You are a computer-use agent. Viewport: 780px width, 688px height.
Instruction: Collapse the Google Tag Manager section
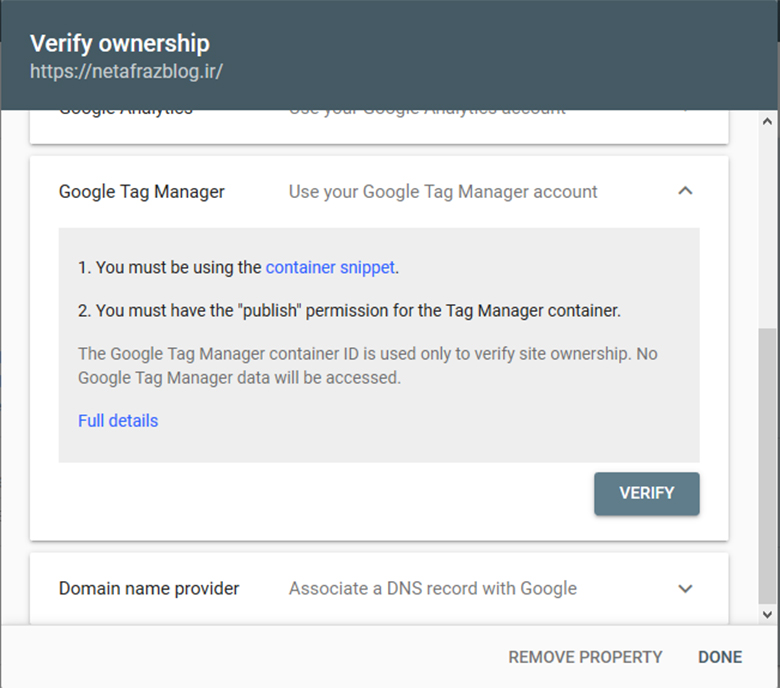pyautogui.click(x=685, y=191)
